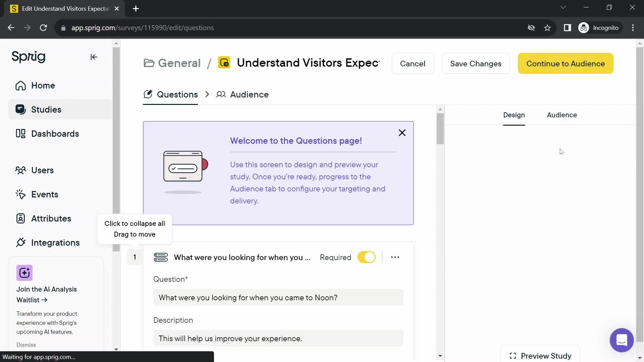
Task: Click the Preview Study button
Action: click(x=542, y=356)
